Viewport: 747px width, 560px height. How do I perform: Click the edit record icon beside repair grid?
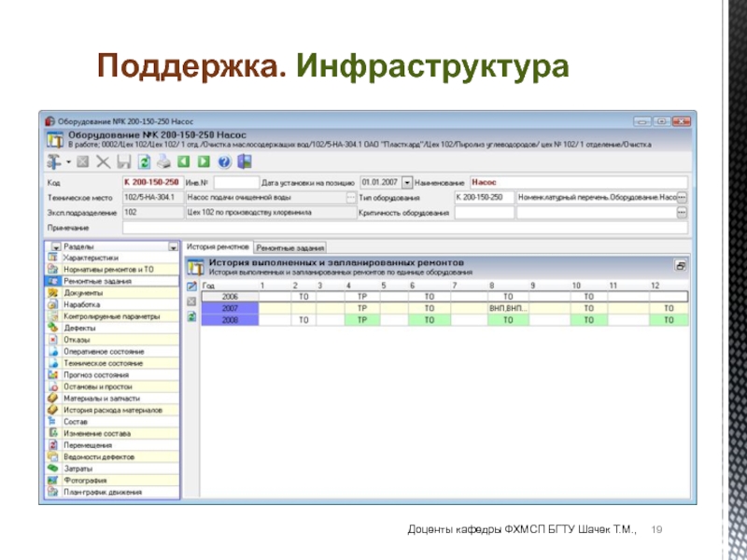pos(191,286)
